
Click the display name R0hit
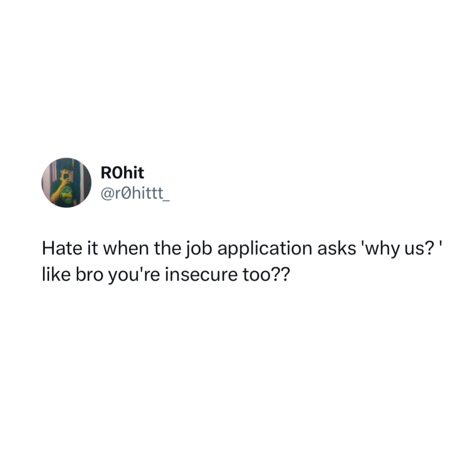coord(122,173)
